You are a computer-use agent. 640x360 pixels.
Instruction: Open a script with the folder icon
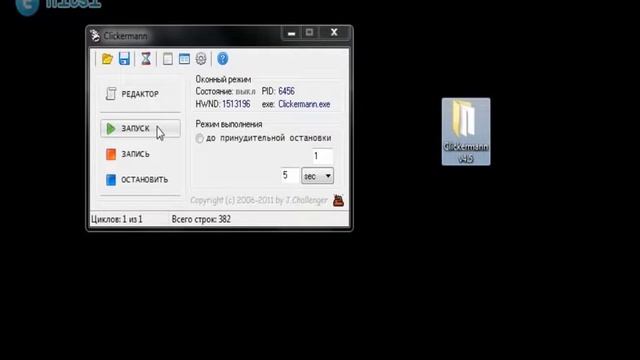(x=107, y=59)
